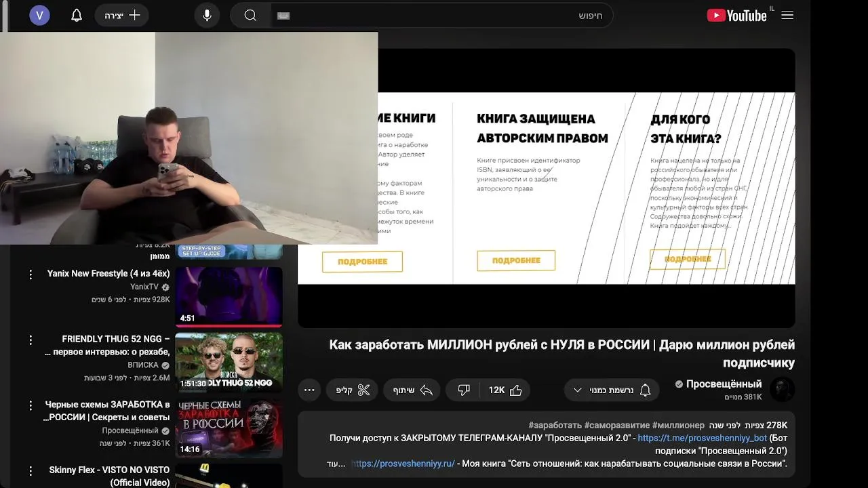This screenshot has height=488, width=868.
Task: Open Черные схемы ЗАРАБОТКА video thumbnail
Action: pos(229,427)
